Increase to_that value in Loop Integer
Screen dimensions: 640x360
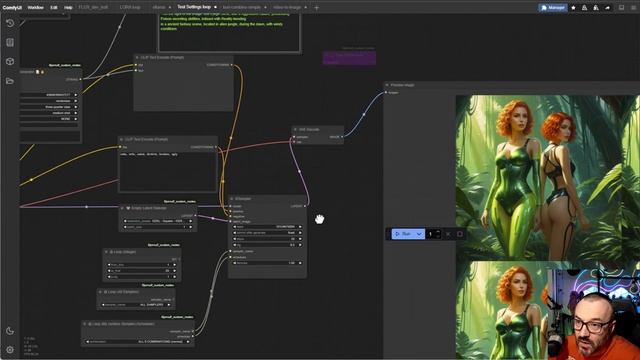[174, 271]
